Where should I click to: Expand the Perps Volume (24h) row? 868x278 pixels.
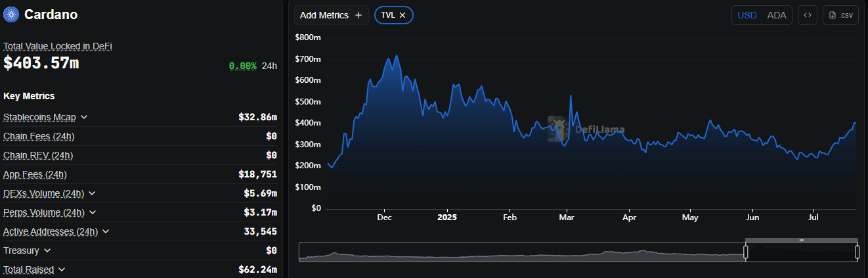click(93, 212)
